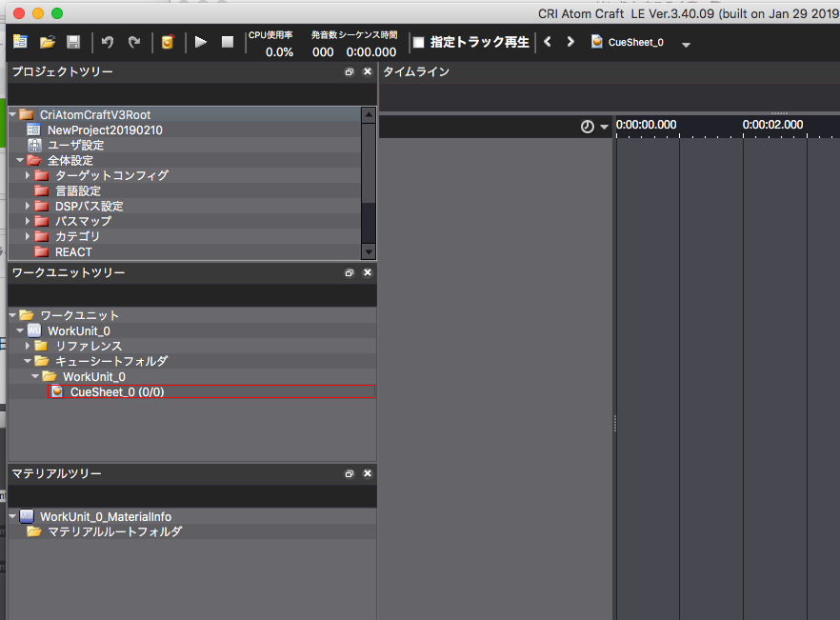
Task: Click the New Project toolbar icon
Action: click(20, 42)
